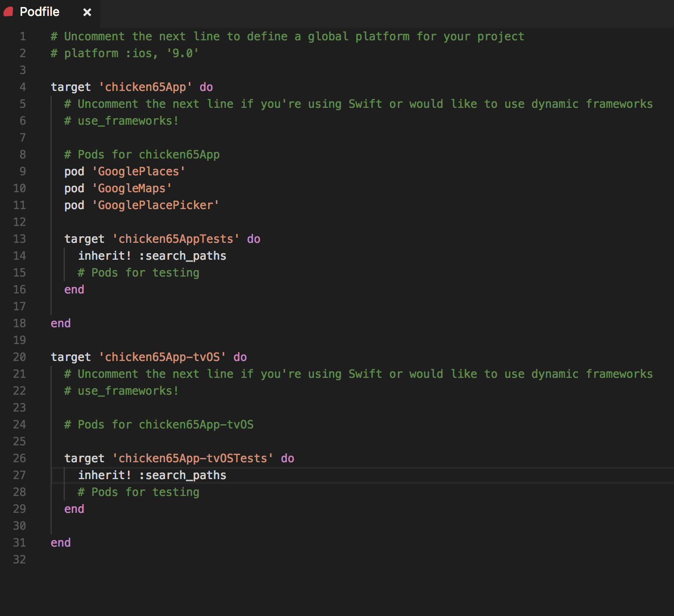Click line number 20 in the gutter

point(20,357)
